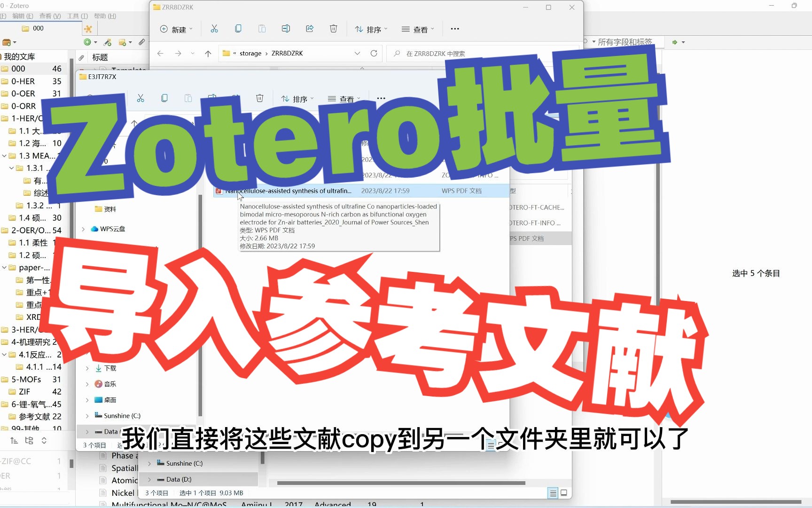Click Share icon in ZRR8DZRK window toolbar
Viewport: 812px width, 508px height.
point(310,29)
